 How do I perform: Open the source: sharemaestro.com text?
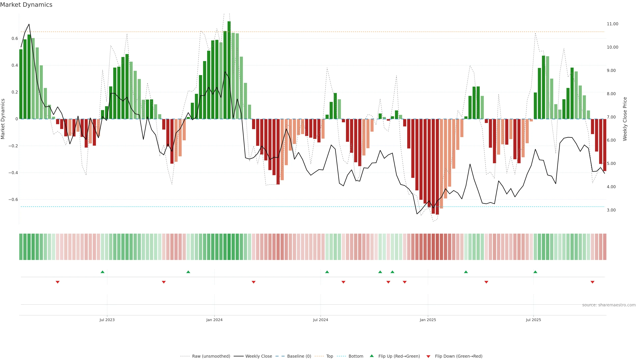click(609, 305)
